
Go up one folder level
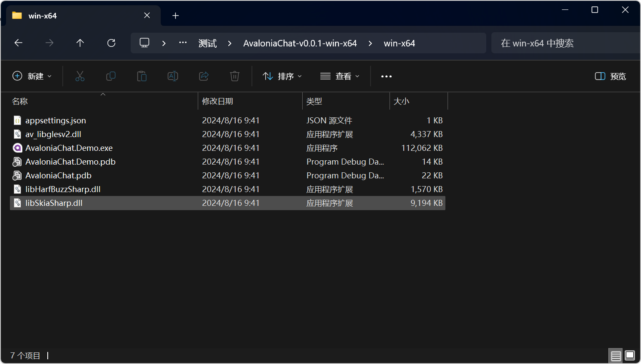[80, 43]
